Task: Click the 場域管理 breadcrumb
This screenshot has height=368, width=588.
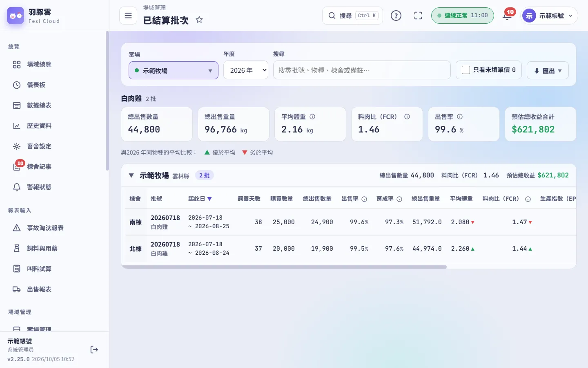Action: (x=154, y=8)
